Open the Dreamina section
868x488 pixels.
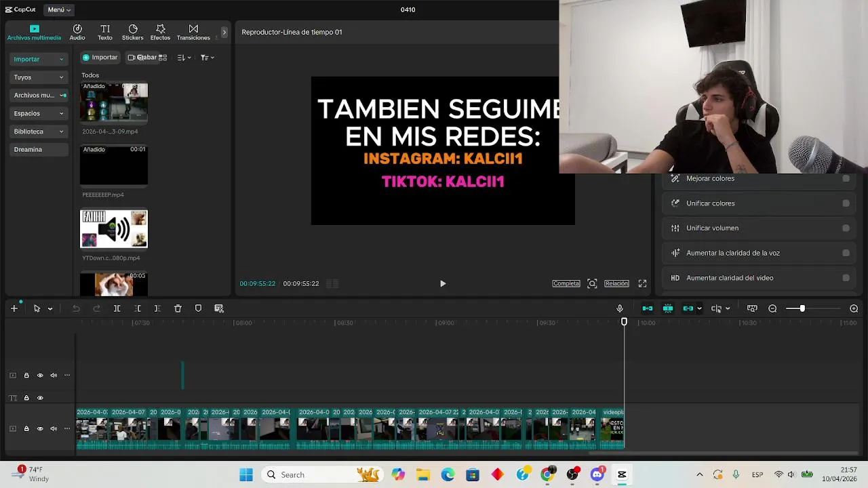tap(39, 149)
